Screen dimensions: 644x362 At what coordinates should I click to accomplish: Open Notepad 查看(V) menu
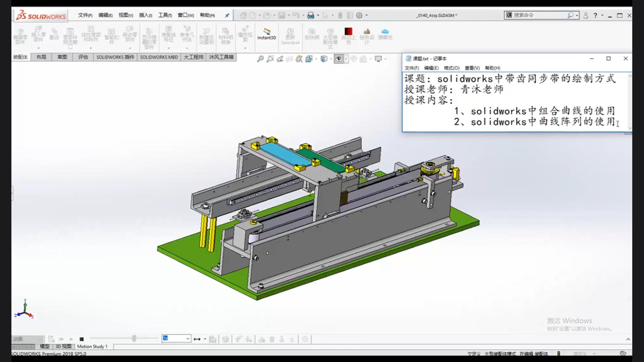click(472, 68)
